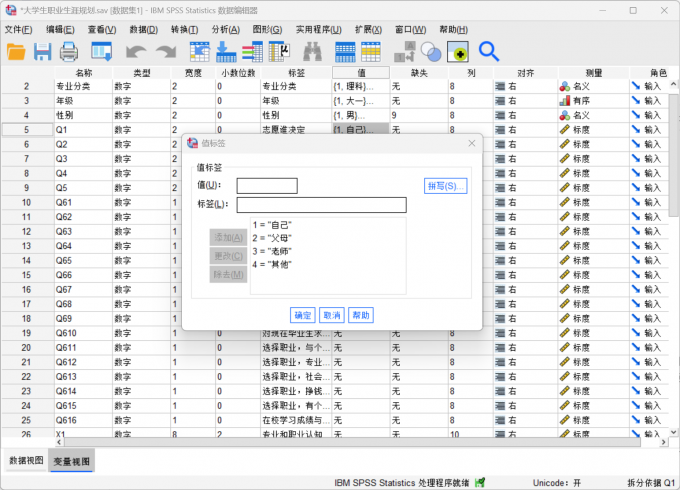Screen dimensions: 680x490
Task: Click the Print icon in toolbar
Action: (68, 51)
